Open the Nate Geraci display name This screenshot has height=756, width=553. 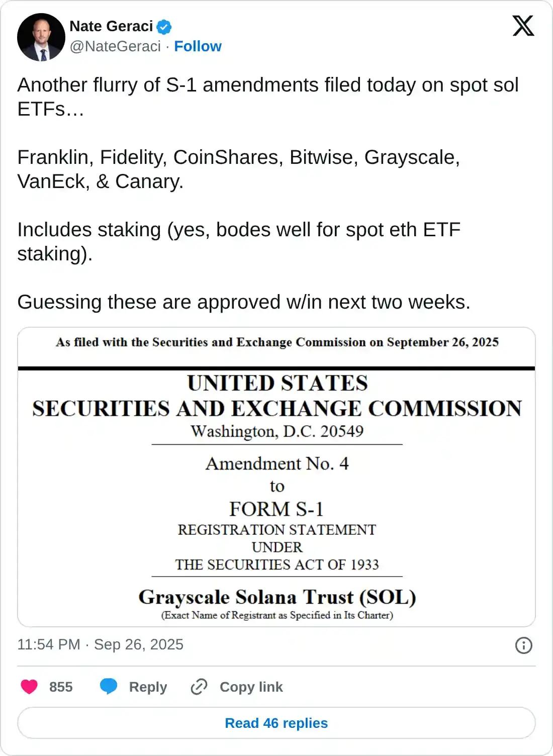(111, 26)
